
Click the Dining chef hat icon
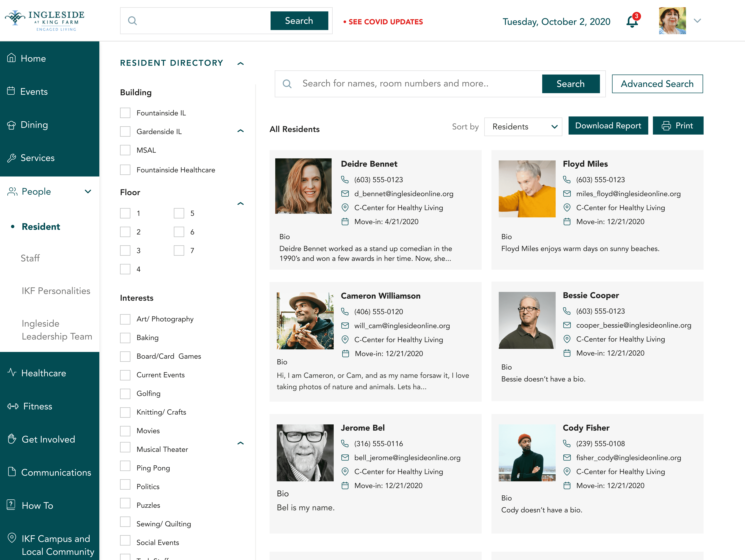(x=12, y=125)
